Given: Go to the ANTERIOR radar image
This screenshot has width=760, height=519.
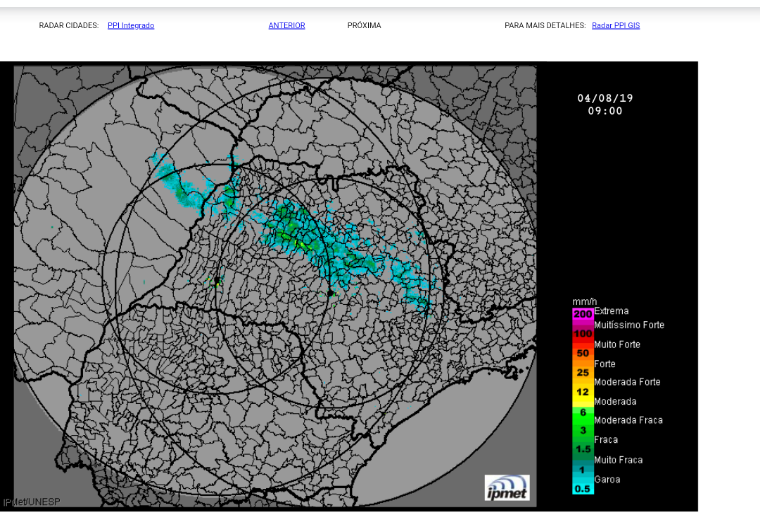Looking at the screenshot, I should pyautogui.click(x=287, y=25).
